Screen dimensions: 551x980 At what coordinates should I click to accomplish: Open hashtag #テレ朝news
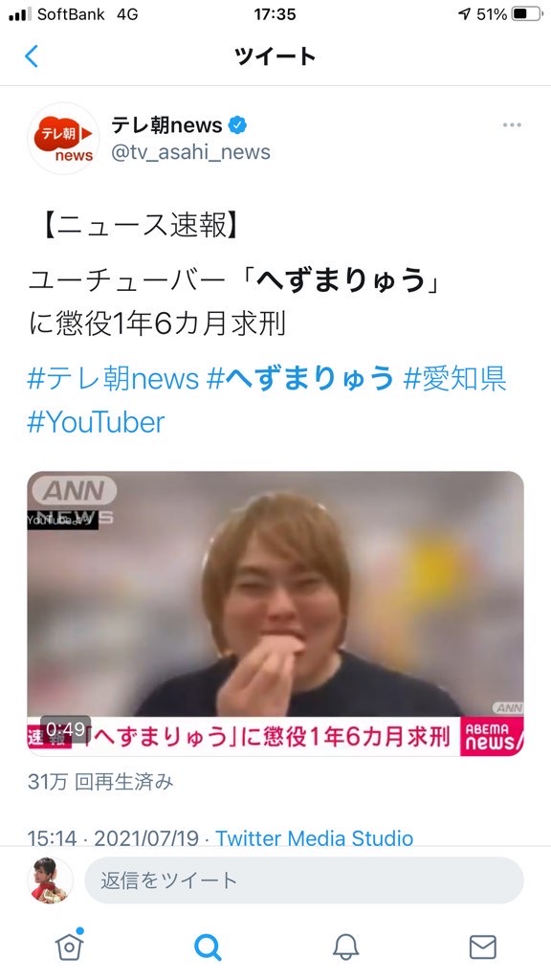[113, 379]
